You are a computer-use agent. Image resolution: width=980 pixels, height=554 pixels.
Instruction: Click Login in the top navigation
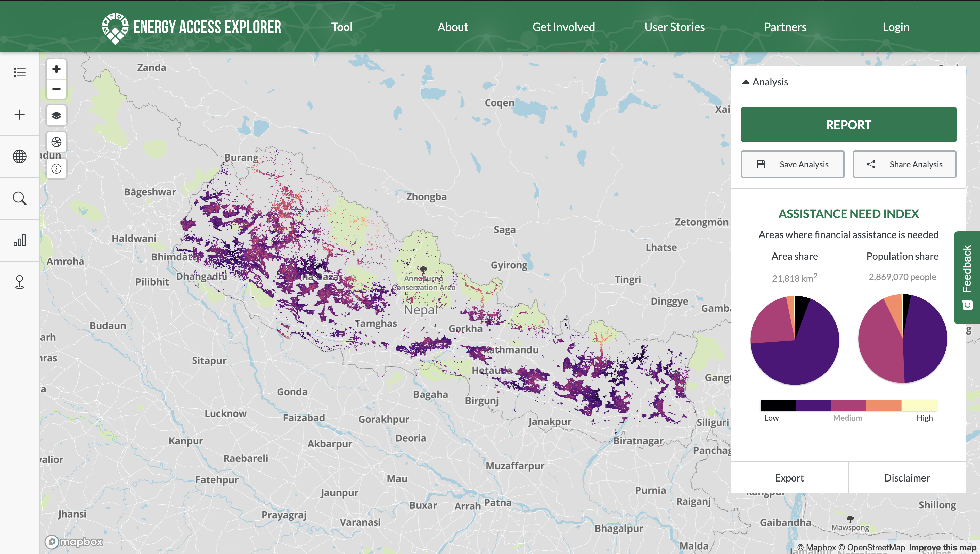(896, 27)
